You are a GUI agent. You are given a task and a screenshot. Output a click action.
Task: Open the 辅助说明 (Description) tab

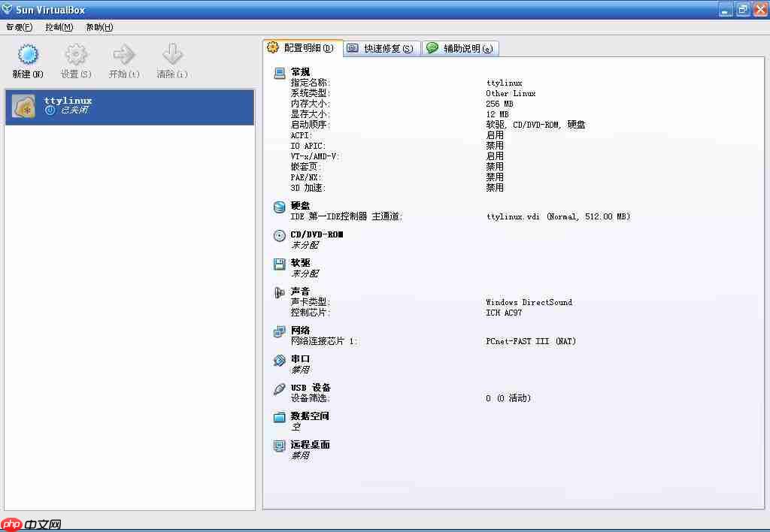click(461, 47)
